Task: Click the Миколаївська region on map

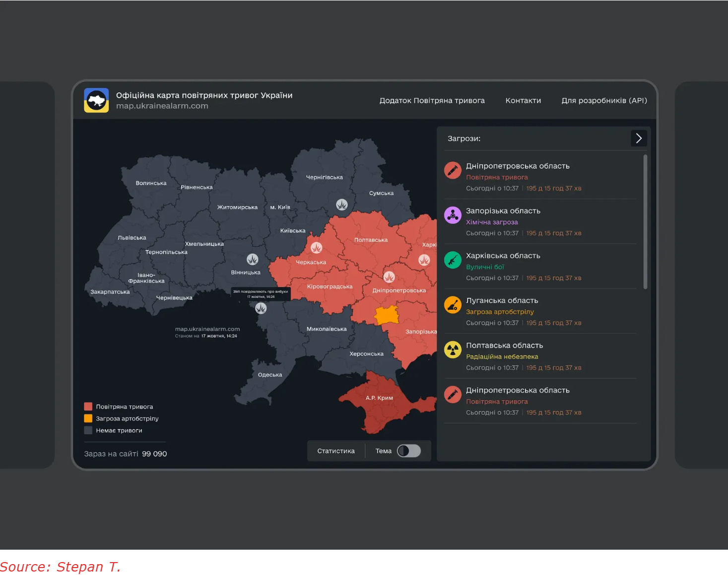Action: (327, 329)
